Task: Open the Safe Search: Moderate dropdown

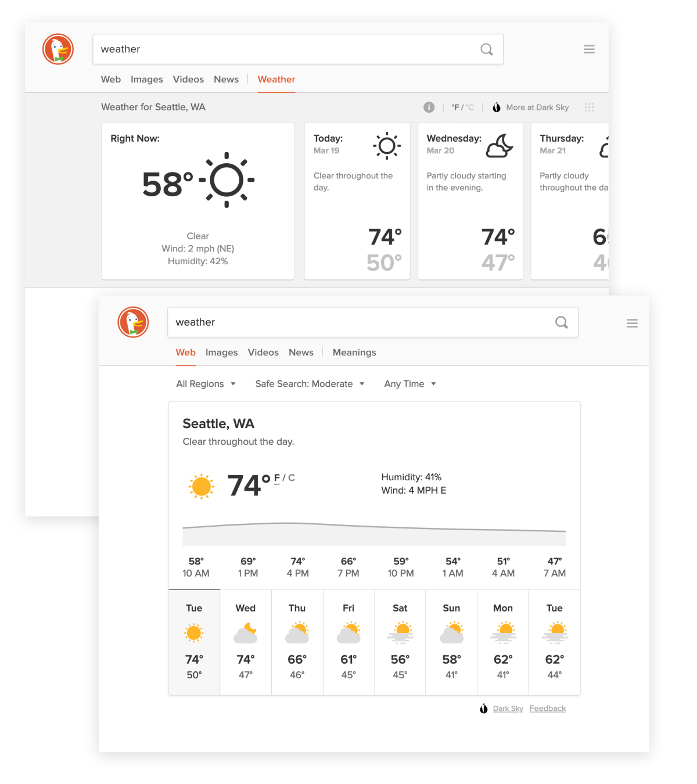Action: pos(310,384)
